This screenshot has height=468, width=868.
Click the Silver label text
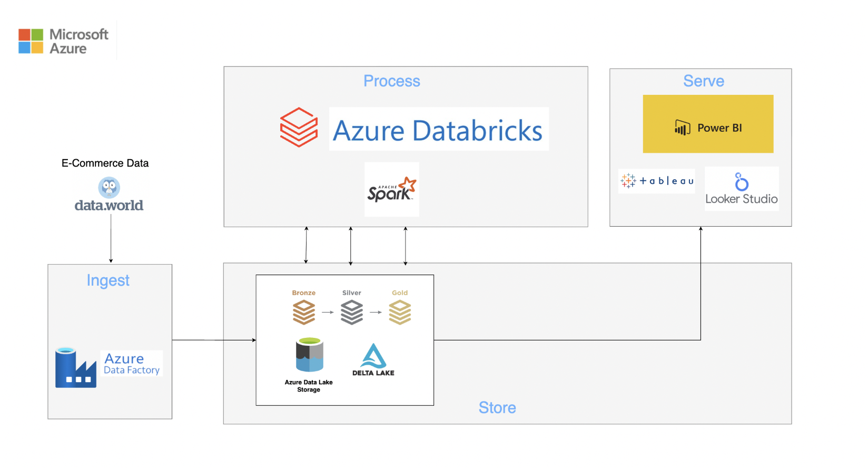coord(352,292)
